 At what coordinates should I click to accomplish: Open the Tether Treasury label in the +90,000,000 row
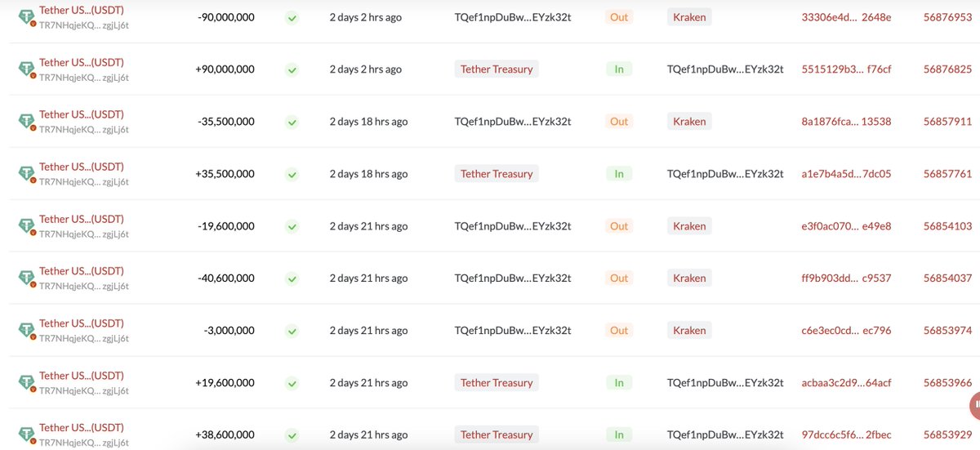point(497,69)
